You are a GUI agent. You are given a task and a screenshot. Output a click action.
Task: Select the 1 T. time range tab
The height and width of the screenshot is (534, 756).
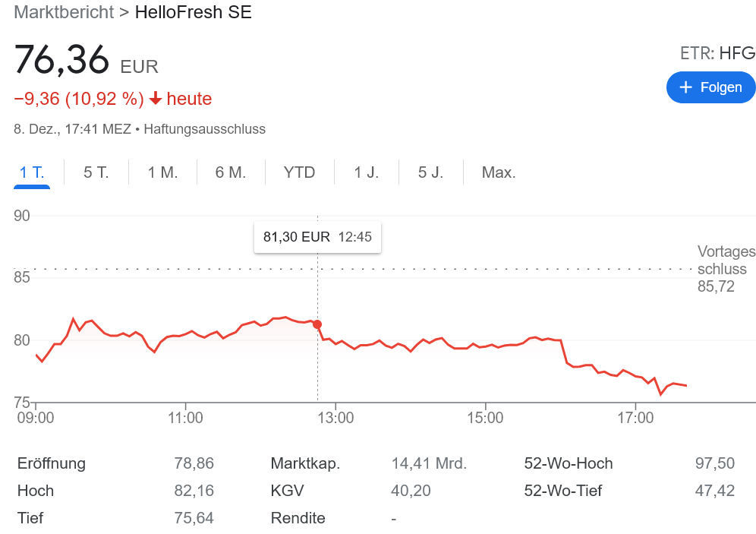coord(31,172)
